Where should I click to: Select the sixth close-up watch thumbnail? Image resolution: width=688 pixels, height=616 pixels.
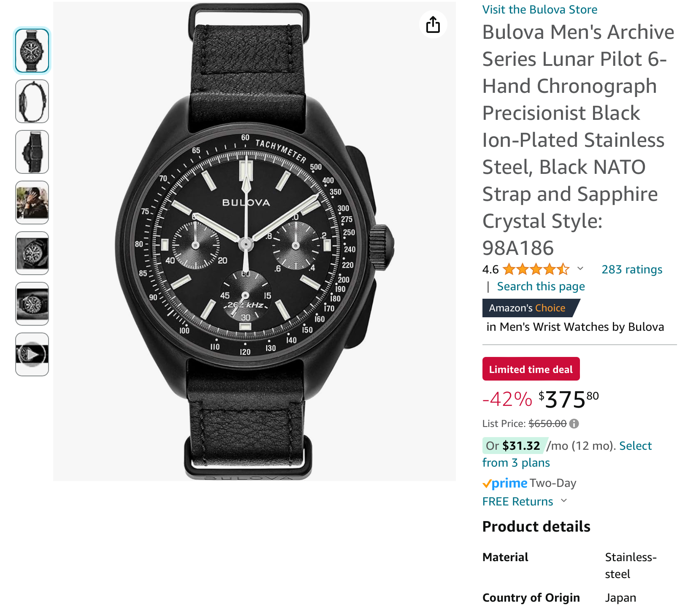point(32,304)
